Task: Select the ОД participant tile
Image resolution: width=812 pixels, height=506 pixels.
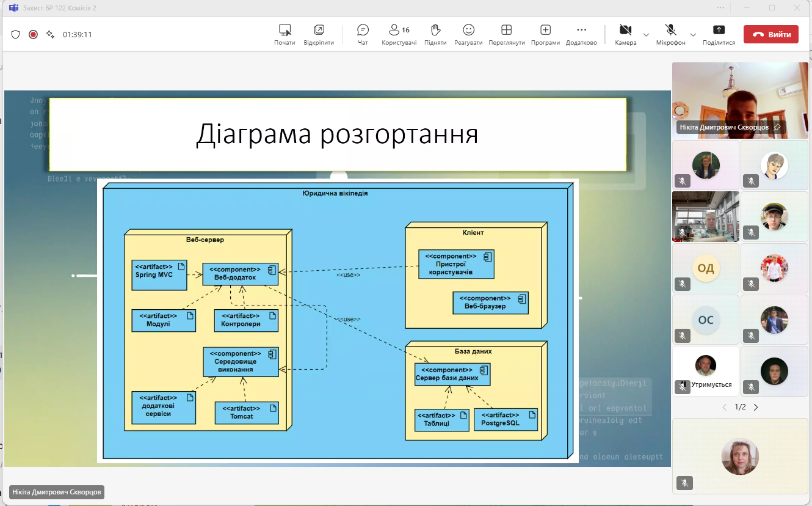Action: pos(705,268)
